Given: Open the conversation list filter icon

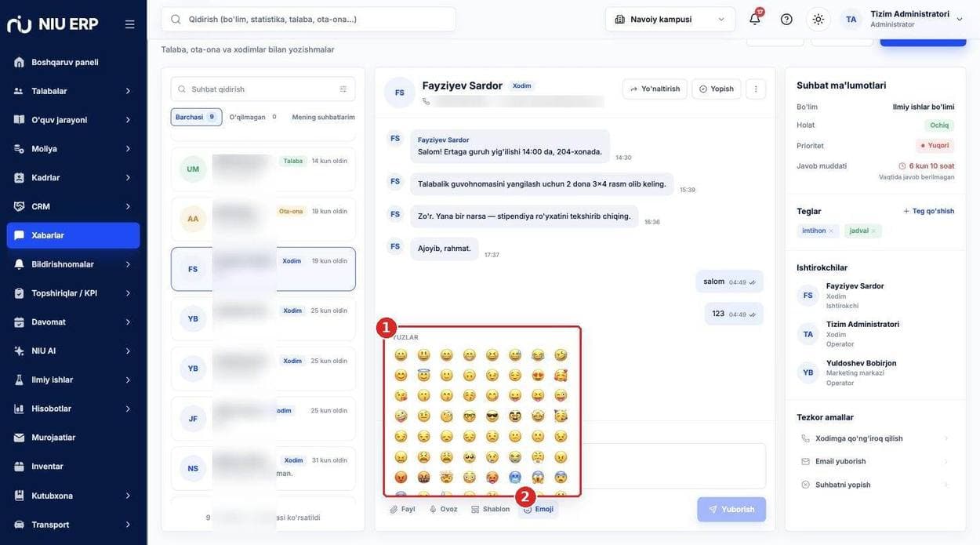Looking at the screenshot, I should [x=343, y=89].
